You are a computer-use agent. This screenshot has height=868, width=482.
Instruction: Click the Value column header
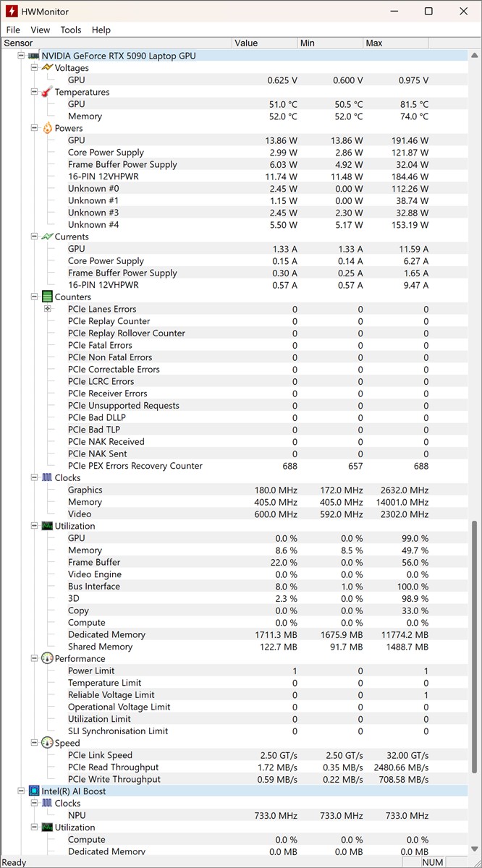click(264, 43)
